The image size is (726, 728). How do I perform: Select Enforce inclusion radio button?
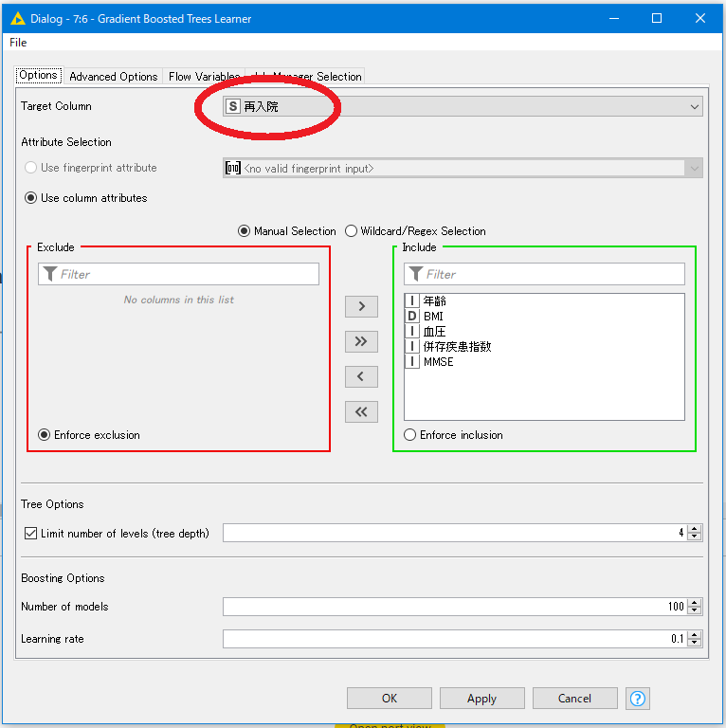(x=410, y=435)
